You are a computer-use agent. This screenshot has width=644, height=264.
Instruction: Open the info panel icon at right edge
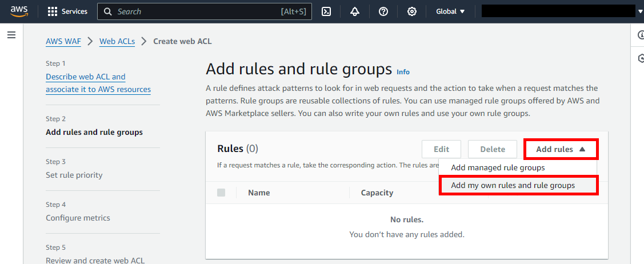click(640, 35)
